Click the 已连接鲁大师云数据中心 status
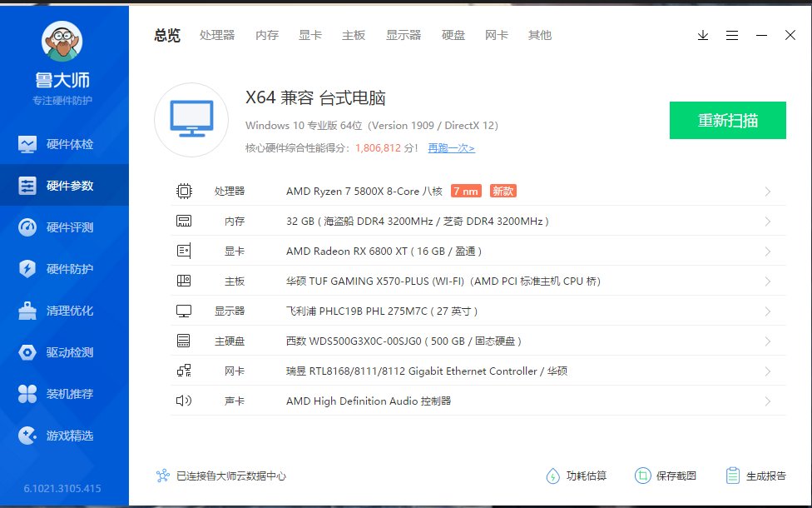The image size is (812, 508). point(221,476)
